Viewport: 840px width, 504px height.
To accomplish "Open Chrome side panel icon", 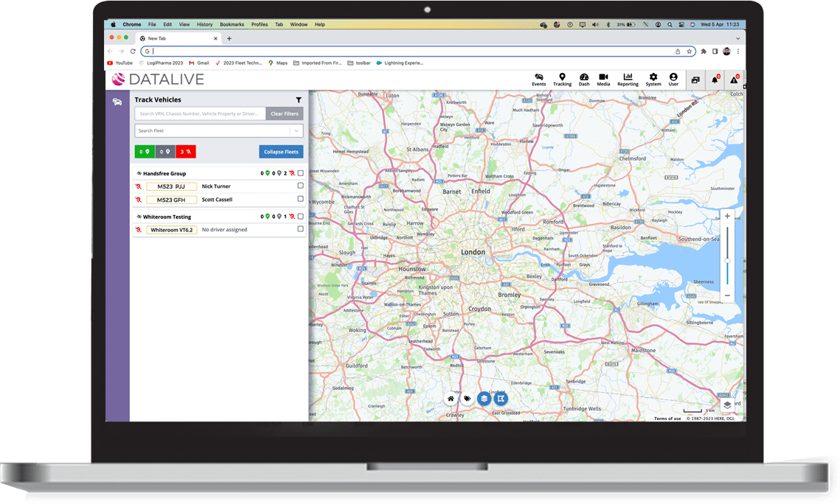I will [715, 52].
